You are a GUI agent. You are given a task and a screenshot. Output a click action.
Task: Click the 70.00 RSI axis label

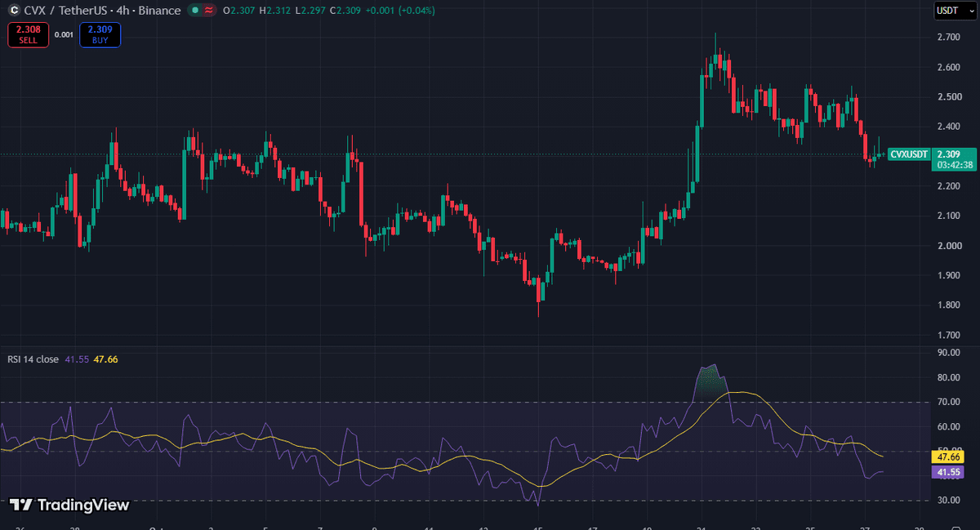948,403
